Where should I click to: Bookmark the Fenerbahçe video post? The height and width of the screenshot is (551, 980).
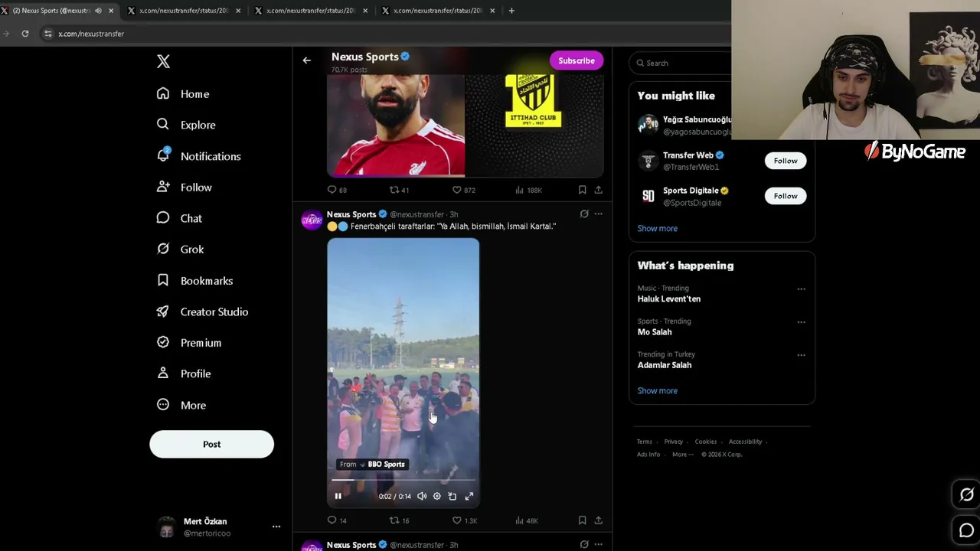[583, 520]
